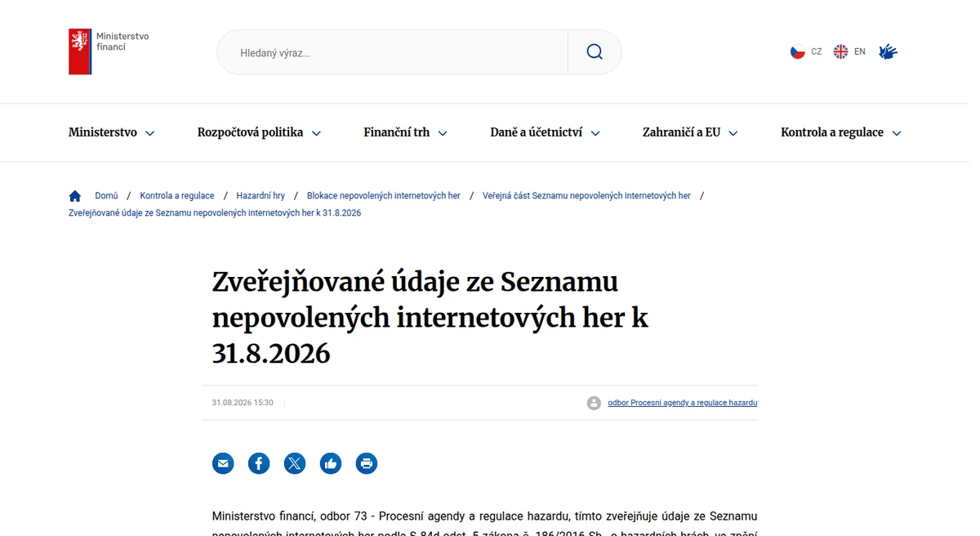This screenshot has height=536, width=980.
Task: Share the article on X
Action: pyautogui.click(x=295, y=464)
